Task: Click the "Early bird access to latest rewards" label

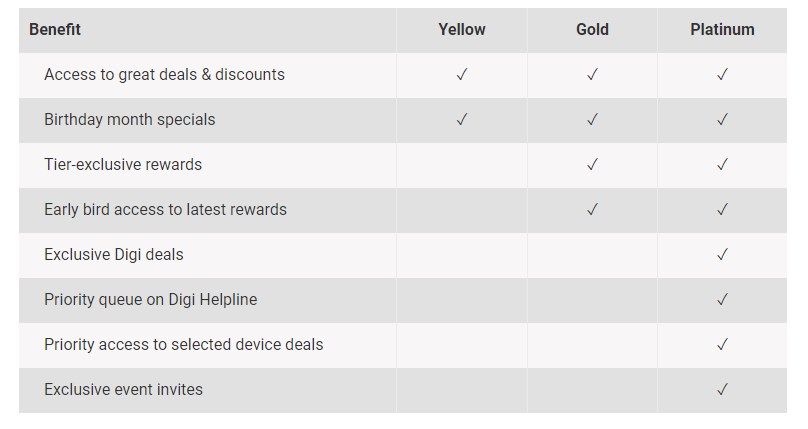Action: [165, 210]
